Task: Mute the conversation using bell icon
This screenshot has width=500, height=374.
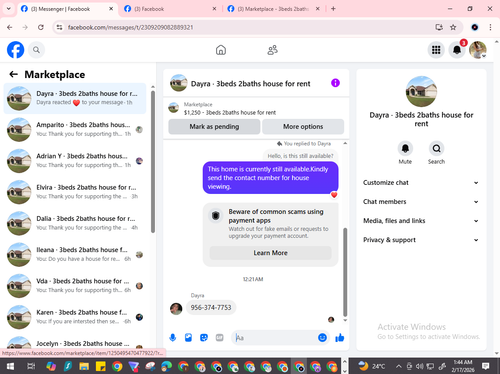Action: (x=405, y=148)
